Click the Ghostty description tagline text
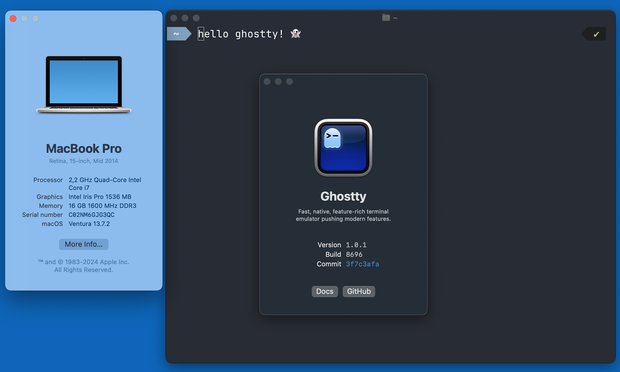This screenshot has width=620, height=372. [343, 215]
